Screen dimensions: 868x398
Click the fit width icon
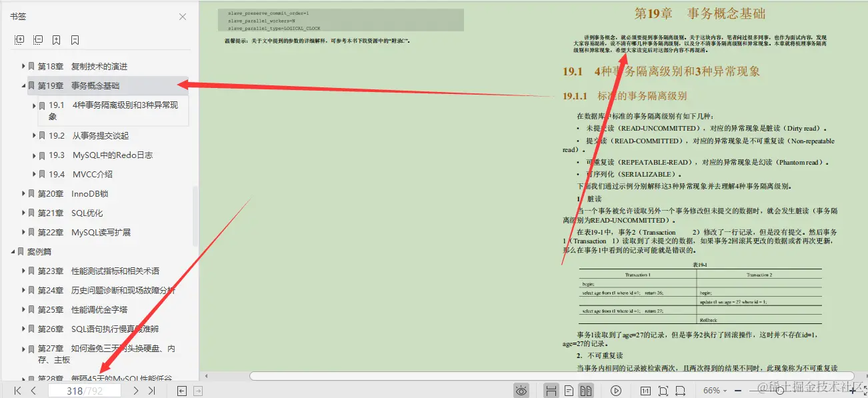click(x=681, y=391)
